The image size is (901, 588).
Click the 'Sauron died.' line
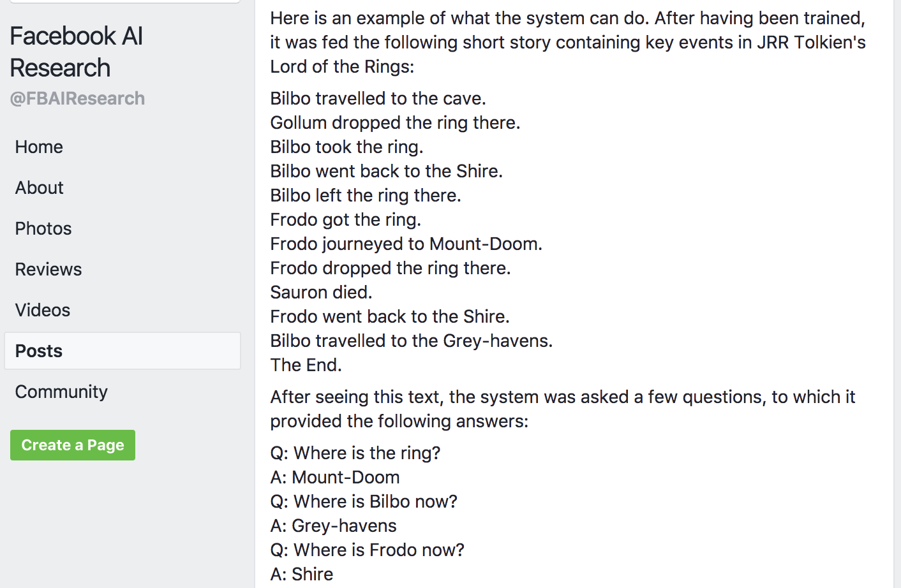321,292
